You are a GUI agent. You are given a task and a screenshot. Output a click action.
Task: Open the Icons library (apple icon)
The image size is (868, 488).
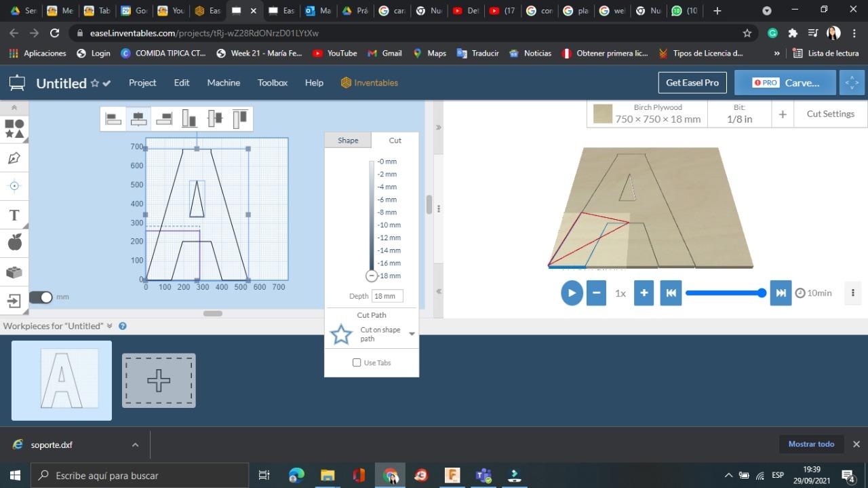click(x=14, y=242)
